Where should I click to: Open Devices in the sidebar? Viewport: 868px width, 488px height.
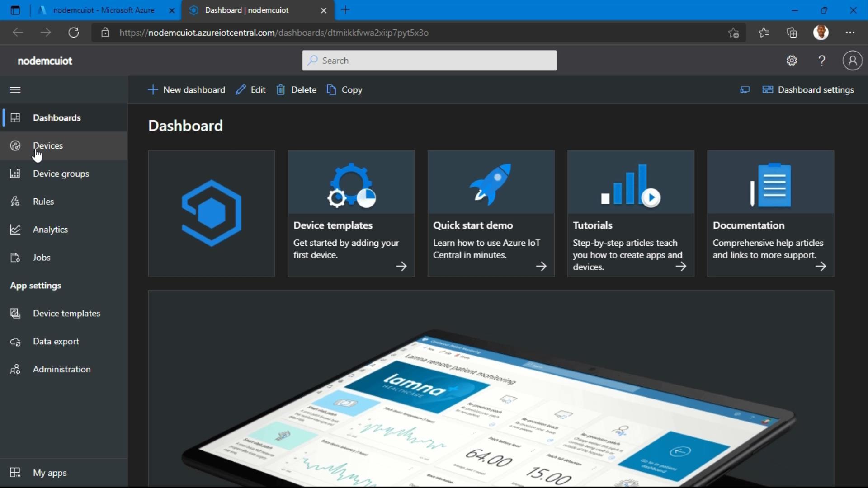[x=47, y=145]
